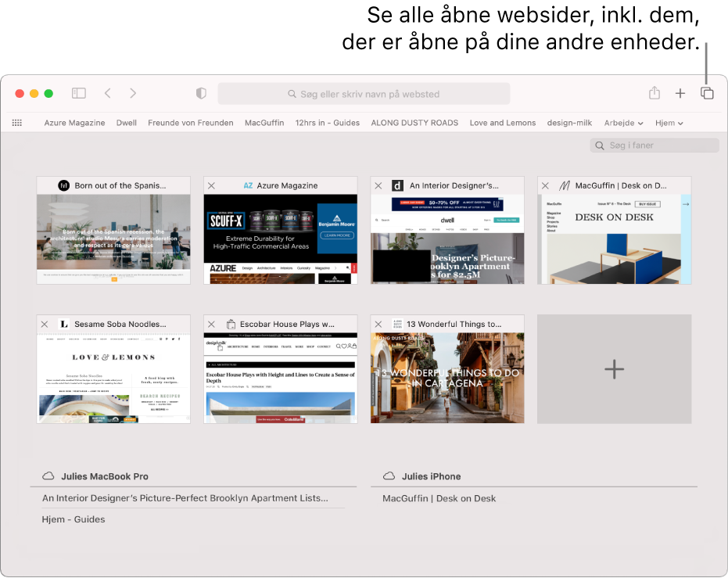Open the privacy report shield icon

pos(201,93)
